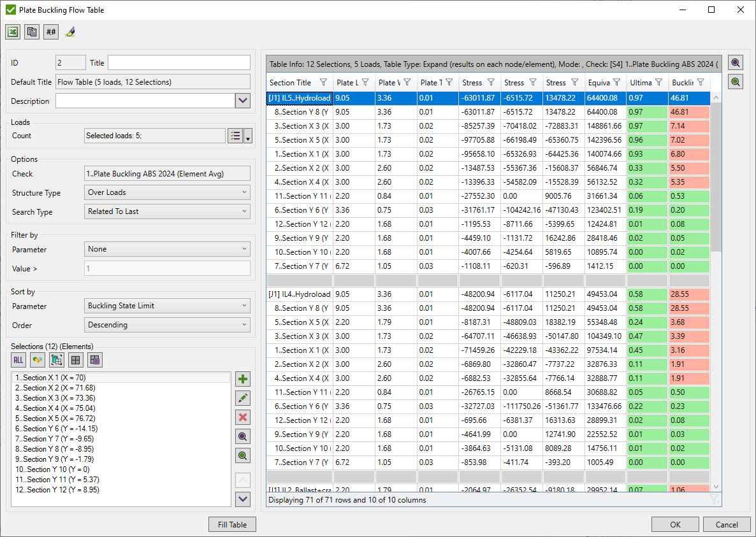The height and width of the screenshot is (537, 756).
Task: Click inside the empty Title input field
Action: (x=178, y=62)
